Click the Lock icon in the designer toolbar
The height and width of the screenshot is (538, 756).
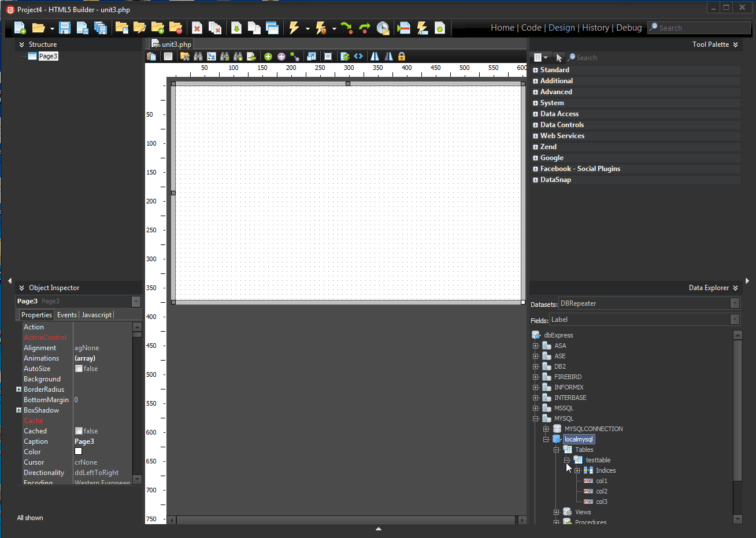402,56
